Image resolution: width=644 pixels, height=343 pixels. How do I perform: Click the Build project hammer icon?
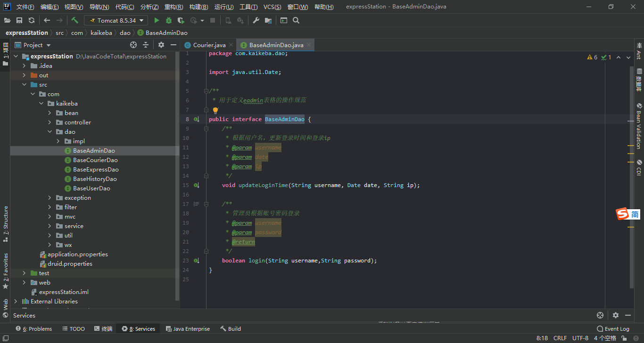point(74,20)
